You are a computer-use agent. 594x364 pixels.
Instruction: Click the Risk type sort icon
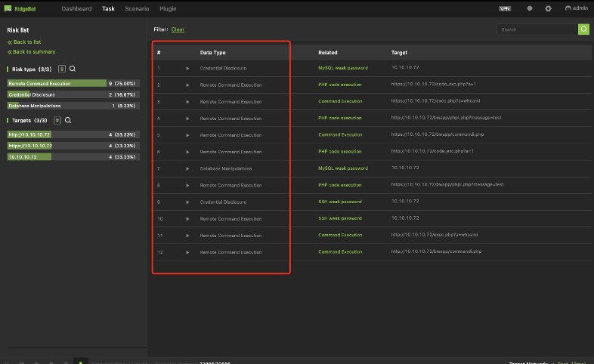[62, 69]
